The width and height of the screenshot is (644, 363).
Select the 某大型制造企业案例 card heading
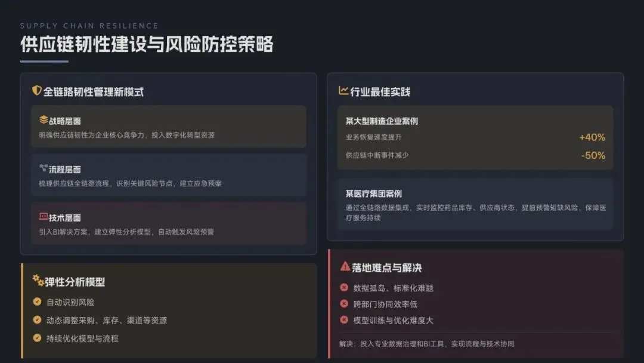click(x=382, y=121)
